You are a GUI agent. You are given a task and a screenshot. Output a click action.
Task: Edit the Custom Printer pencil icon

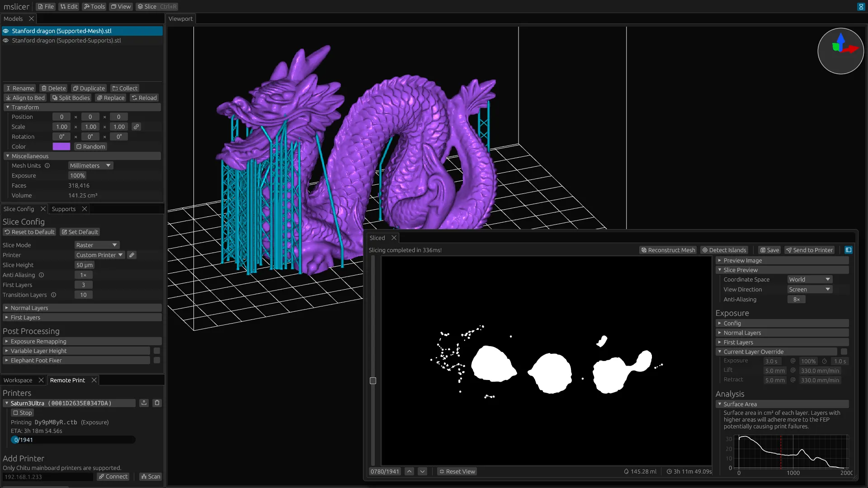pos(132,255)
